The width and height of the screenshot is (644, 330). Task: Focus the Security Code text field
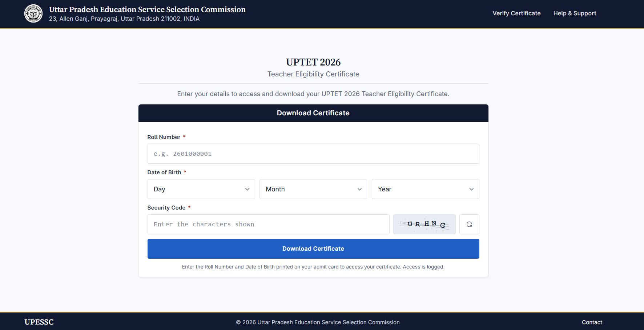(x=269, y=224)
